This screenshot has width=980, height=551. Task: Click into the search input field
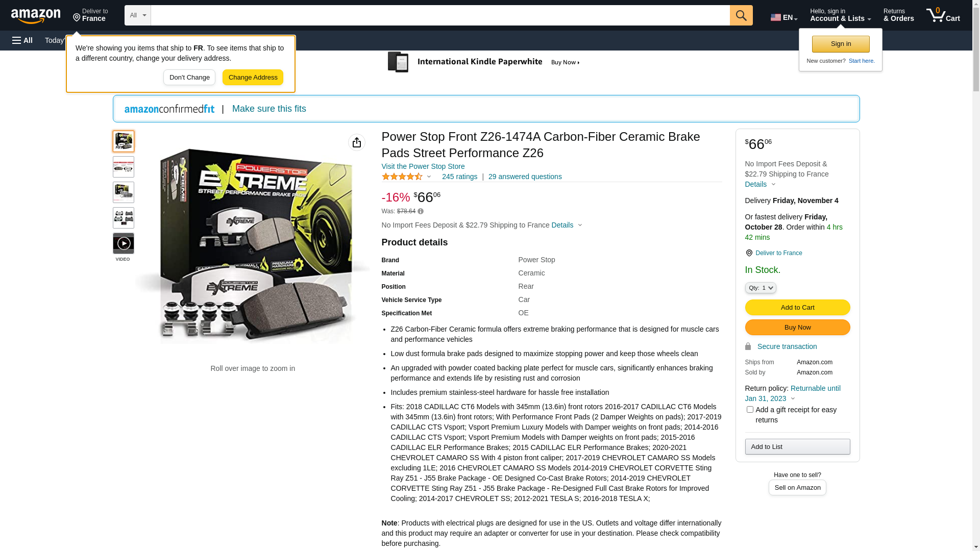[440, 15]
